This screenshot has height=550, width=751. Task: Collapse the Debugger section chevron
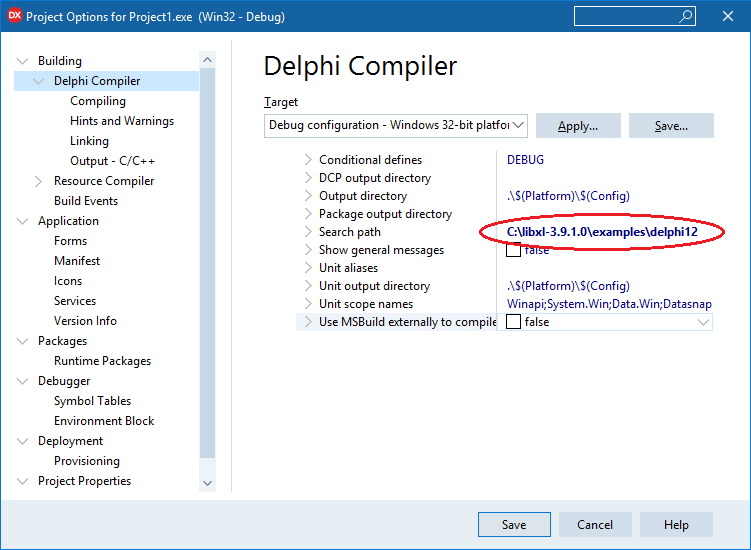click(23, 381)
